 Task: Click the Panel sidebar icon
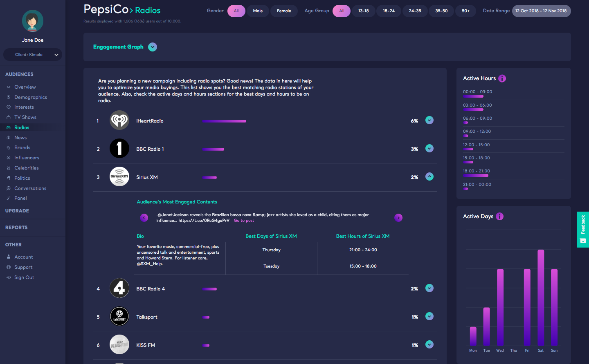click(9, 198)
